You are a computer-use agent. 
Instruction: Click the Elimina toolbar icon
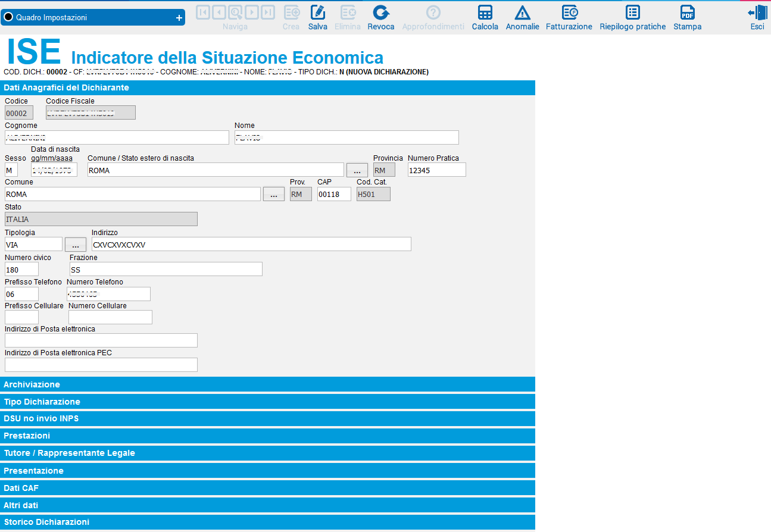tap(348, 12)
